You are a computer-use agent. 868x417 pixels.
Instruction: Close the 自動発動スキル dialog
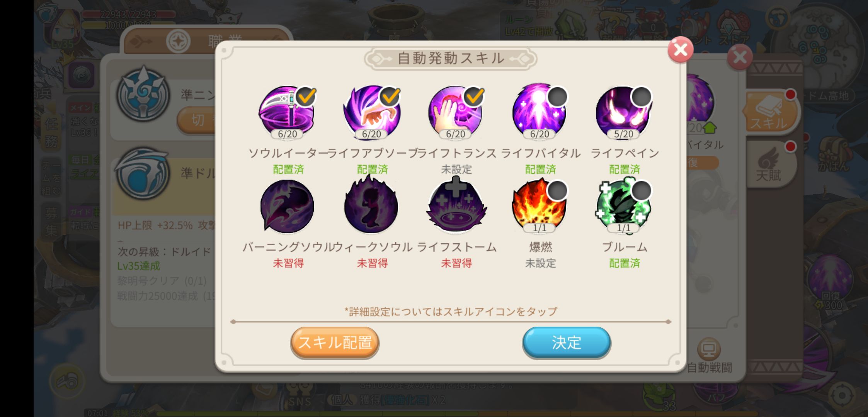[x=680, y=50]
